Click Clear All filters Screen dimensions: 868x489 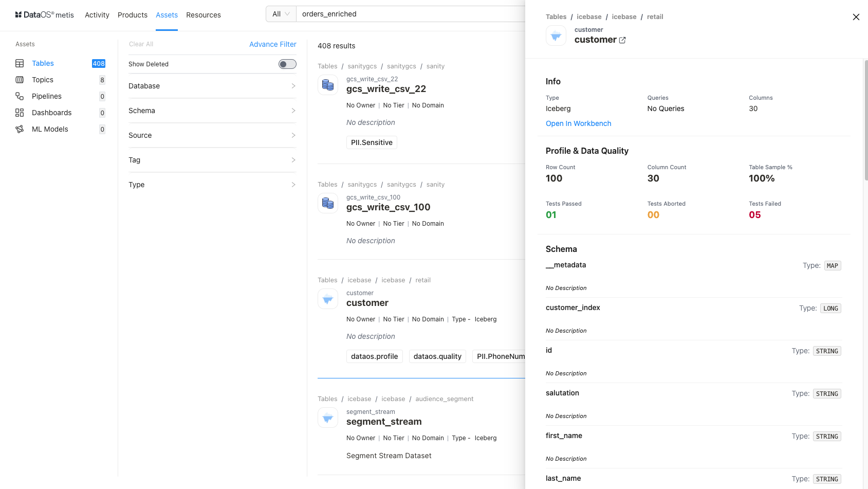(x=141, y=44)
